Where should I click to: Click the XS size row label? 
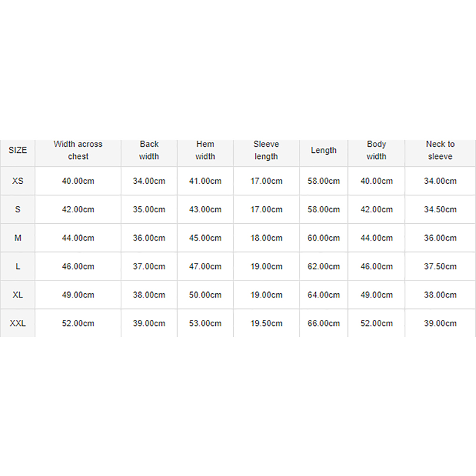click(x=18, y=181)
